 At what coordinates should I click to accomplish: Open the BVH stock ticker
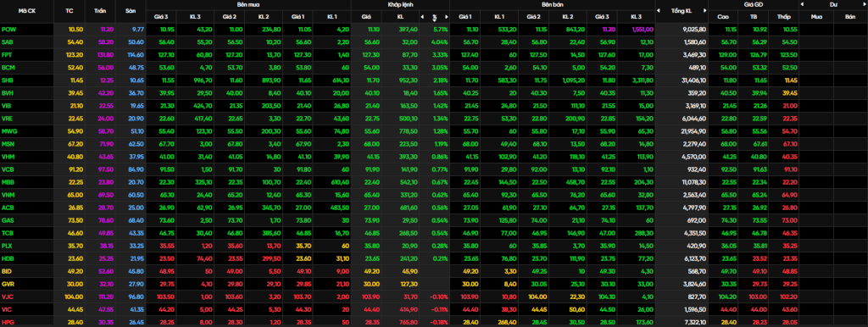tap(8, 93)
